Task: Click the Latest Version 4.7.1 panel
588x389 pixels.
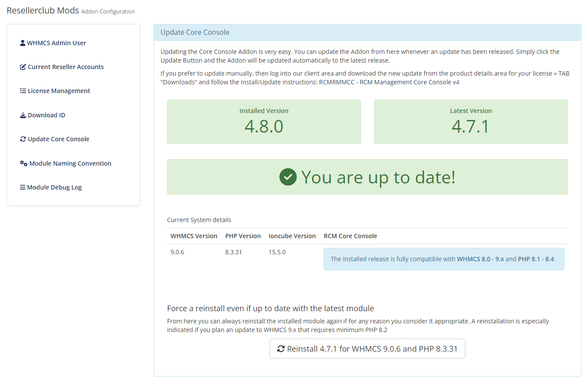Action: 471,122
